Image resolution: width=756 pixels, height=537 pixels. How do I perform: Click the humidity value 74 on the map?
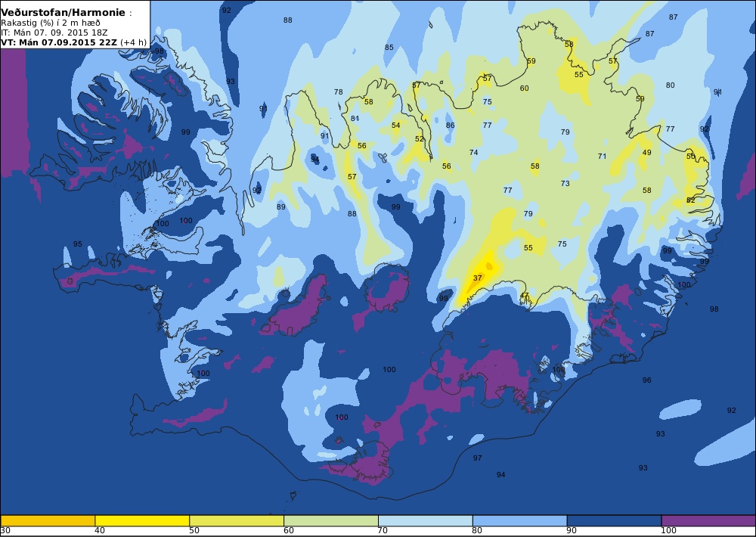(474, 153)
